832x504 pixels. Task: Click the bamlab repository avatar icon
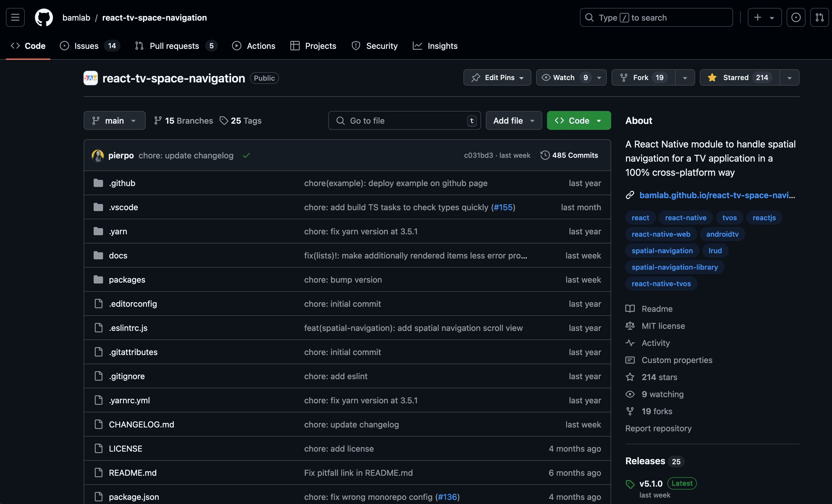coord(90,78)
